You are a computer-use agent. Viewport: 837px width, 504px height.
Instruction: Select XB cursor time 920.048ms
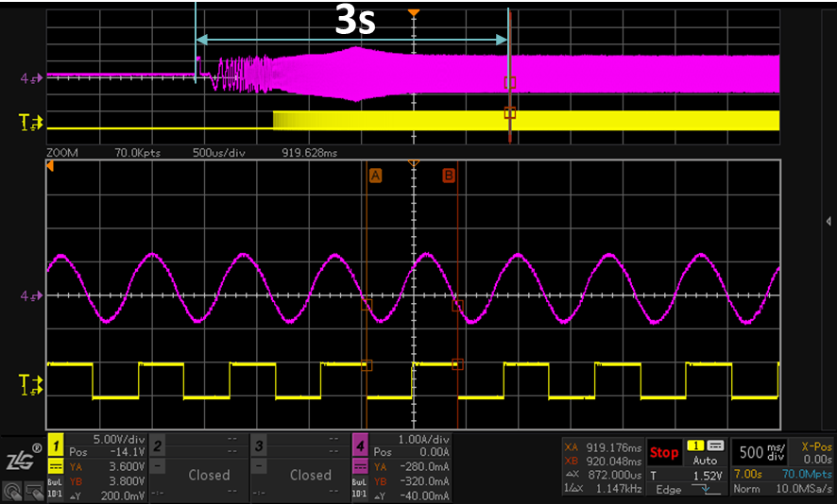604,461
